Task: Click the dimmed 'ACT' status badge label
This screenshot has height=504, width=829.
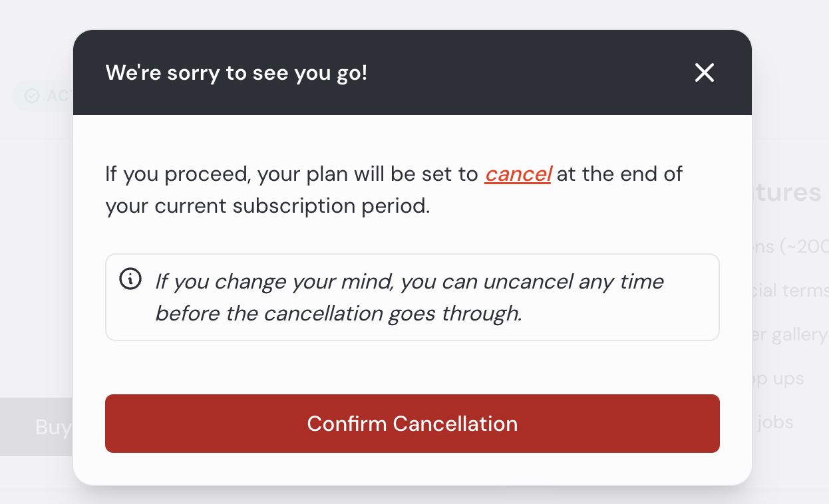Action: coord(59,96)
